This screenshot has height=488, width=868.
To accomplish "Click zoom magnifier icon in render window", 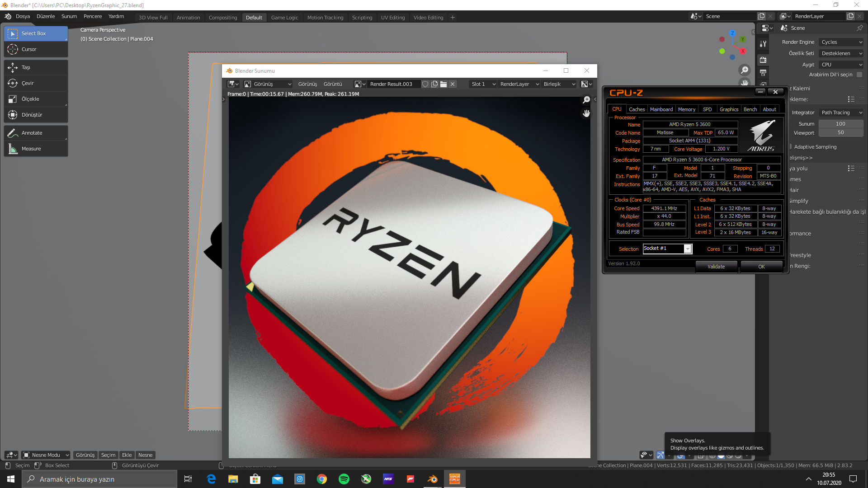I will (x=586, y=99).
